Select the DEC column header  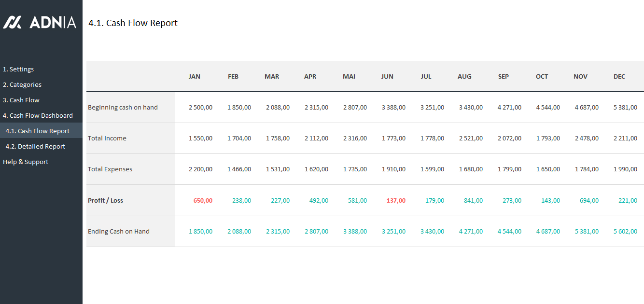pos(619,76)
